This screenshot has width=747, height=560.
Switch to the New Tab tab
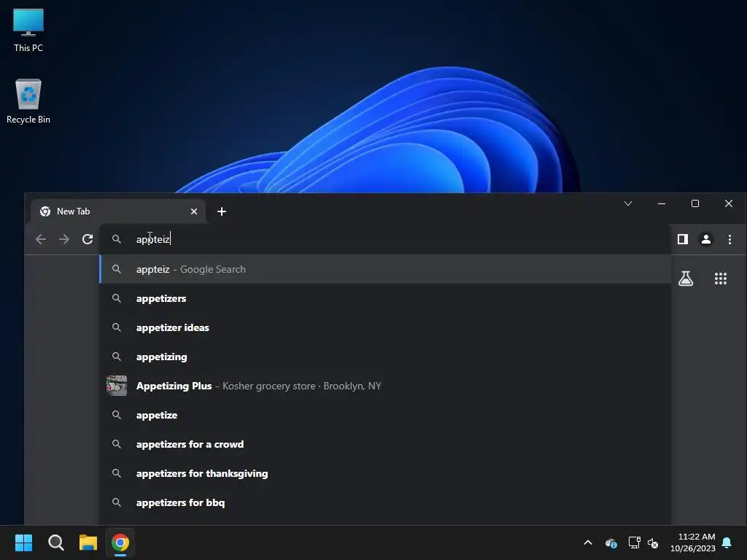point(118,211)
